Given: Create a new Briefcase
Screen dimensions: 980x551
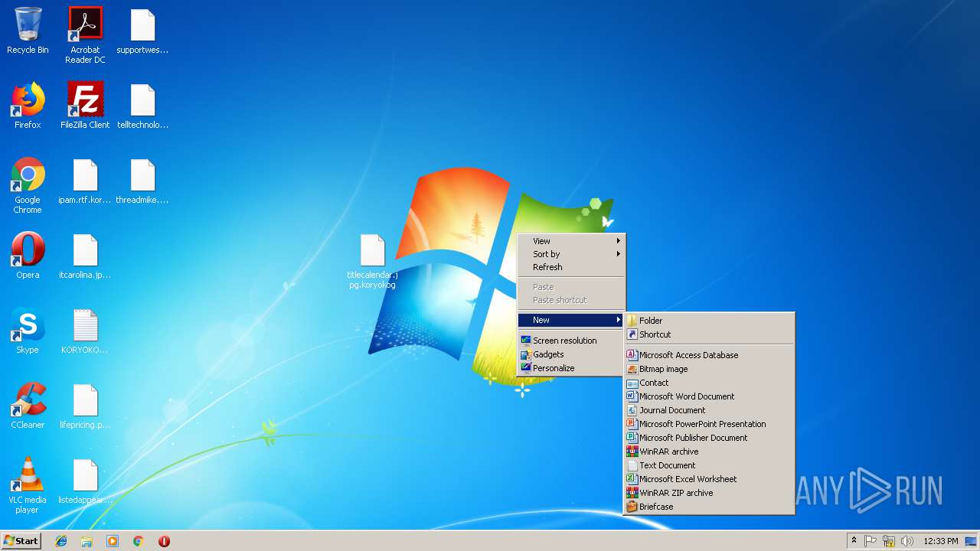Looking at the screenshot, I should 709,507.
